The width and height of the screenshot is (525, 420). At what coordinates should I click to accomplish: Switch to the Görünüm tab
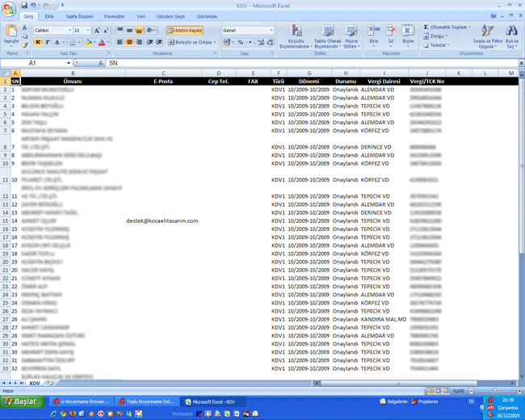pyautogui.click(x=207, y=16)
